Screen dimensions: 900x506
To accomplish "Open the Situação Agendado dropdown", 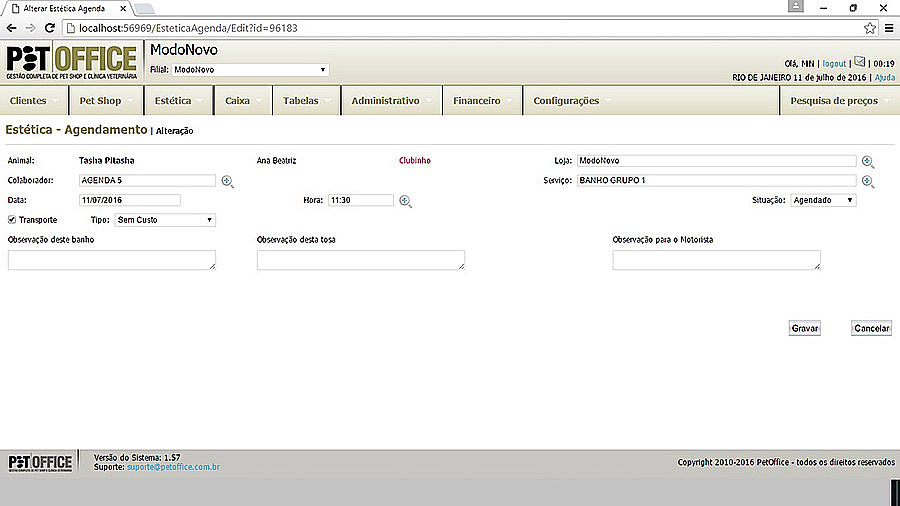I will pos(823,200).
